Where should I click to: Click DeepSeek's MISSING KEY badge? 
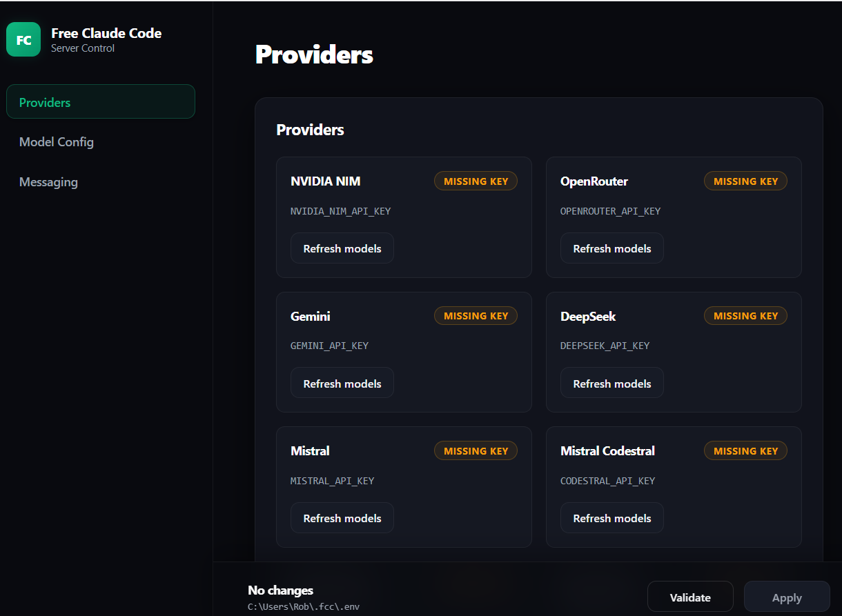(745, 315)
